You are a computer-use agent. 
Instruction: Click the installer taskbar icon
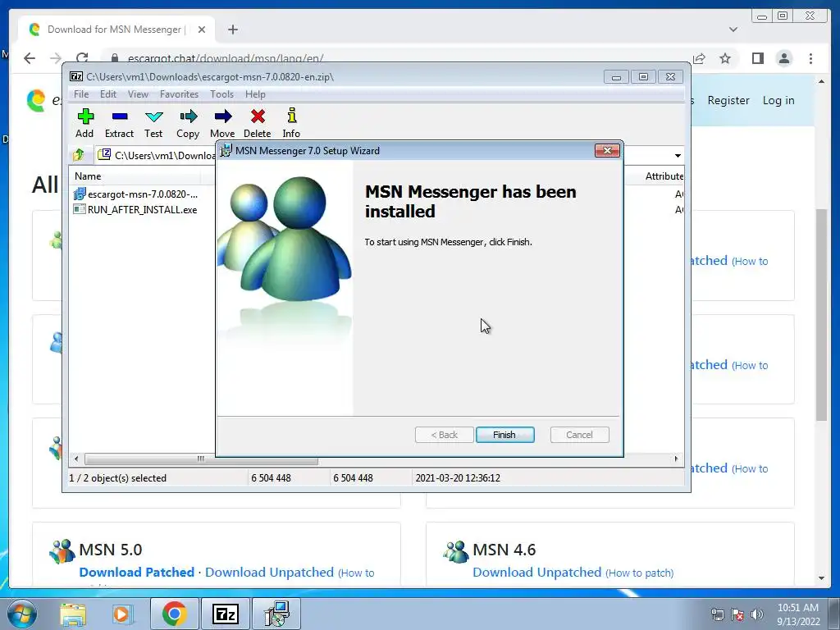(276, 614)
